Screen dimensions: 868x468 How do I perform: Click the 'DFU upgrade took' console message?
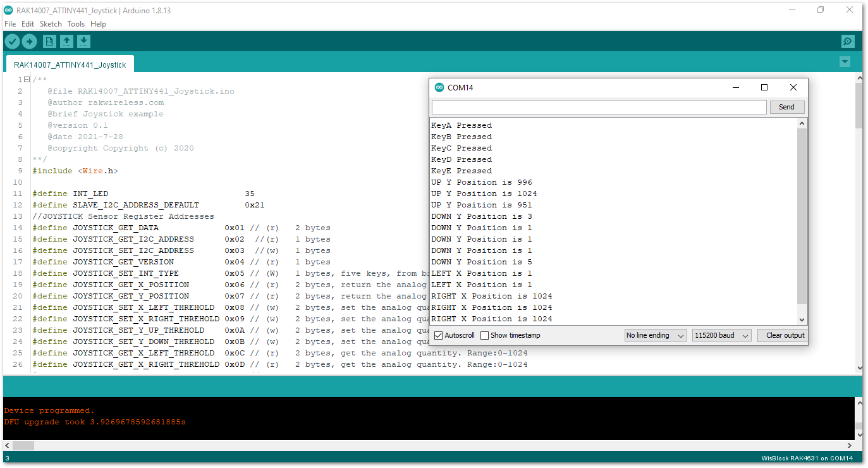pyautogui.click(x=95, y=422)
